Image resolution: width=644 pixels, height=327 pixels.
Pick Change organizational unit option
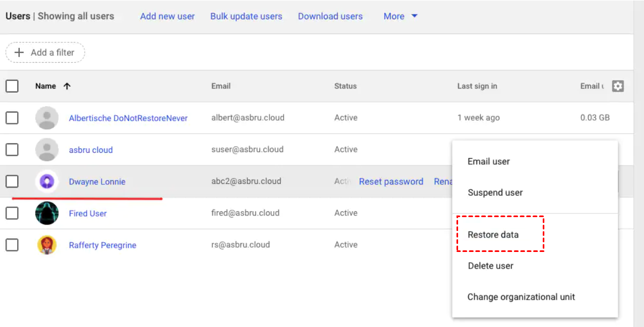click(521, 297)
